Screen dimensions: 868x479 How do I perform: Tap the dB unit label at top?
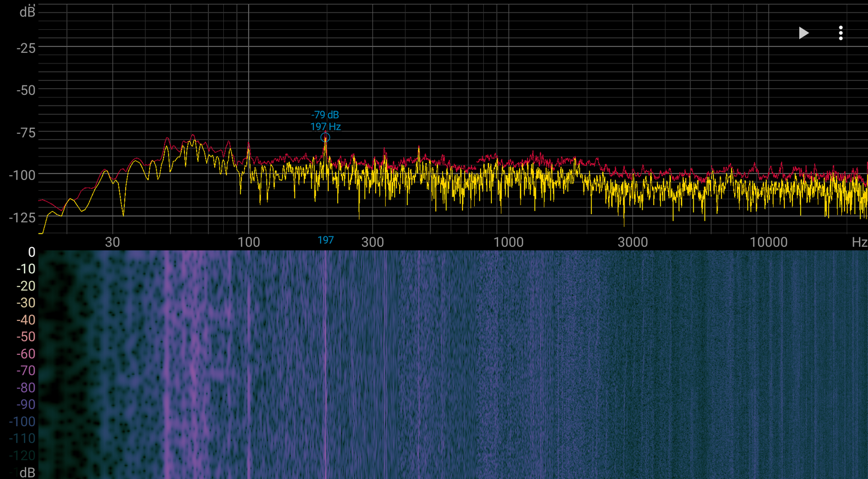point(27,12)
